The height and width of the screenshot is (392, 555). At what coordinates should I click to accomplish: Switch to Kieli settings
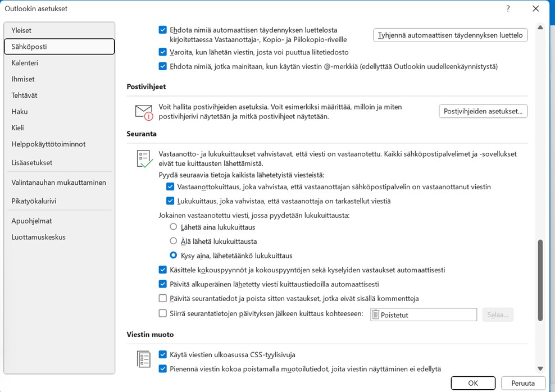click(60, 128)
